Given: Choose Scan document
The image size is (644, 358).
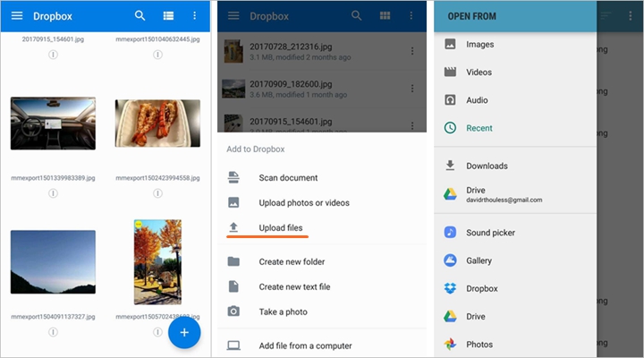Looking at the screenshot, I should pos(322,177).
